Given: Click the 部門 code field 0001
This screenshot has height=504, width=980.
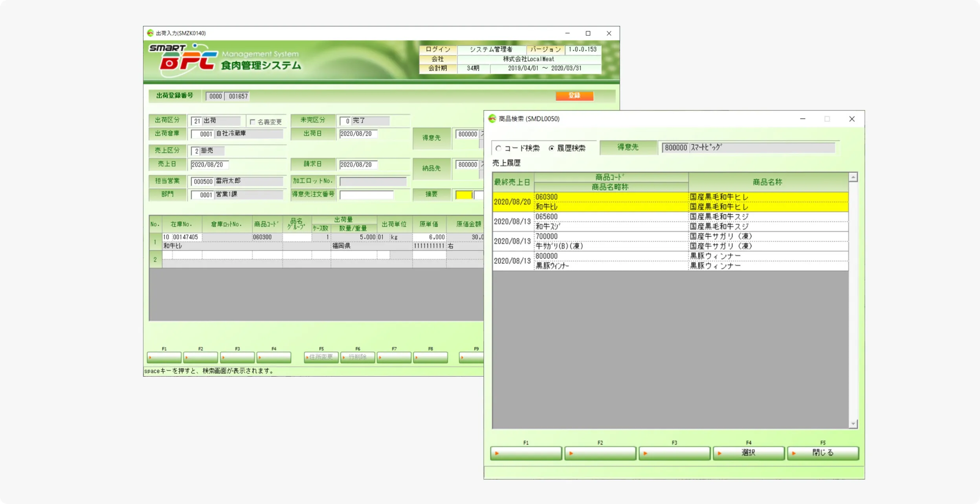Looking at the screenshot, I should point(202,195).
